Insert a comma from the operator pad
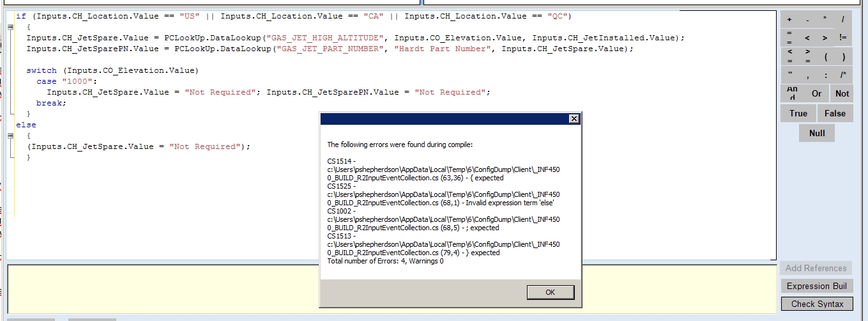868x321 pixels. 807,75
